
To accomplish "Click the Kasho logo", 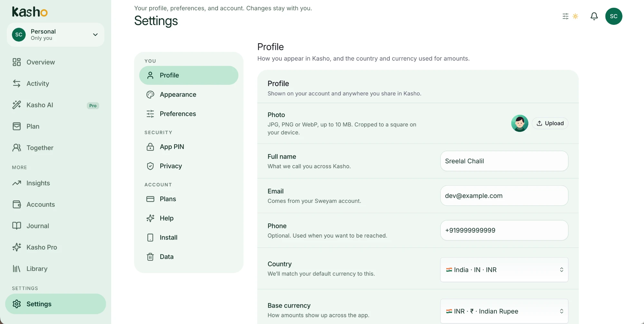I will (x=30, y=12).
